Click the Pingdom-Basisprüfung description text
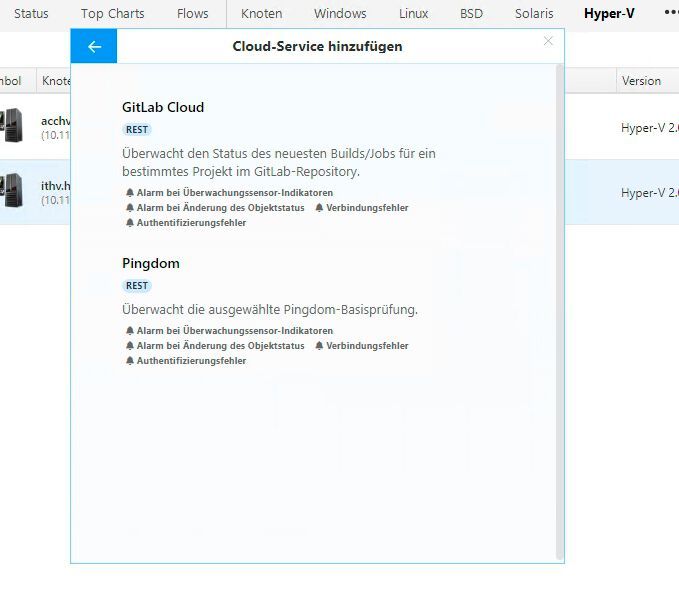The height and width of the screenshot is (595, 679). click(x=270, y=310)
